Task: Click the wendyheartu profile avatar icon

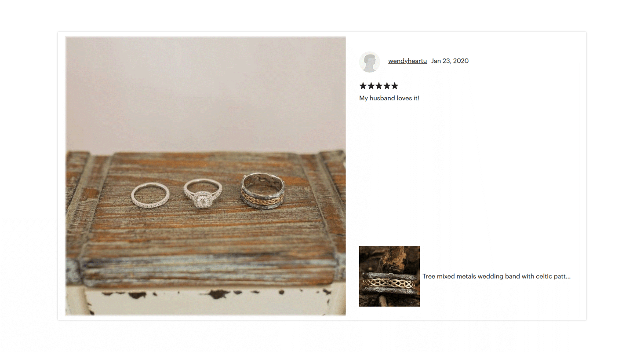Action: point(370,62)
